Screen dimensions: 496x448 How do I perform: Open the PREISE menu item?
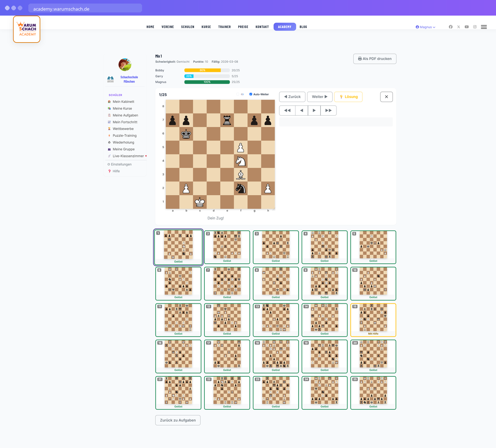(243, 27)
